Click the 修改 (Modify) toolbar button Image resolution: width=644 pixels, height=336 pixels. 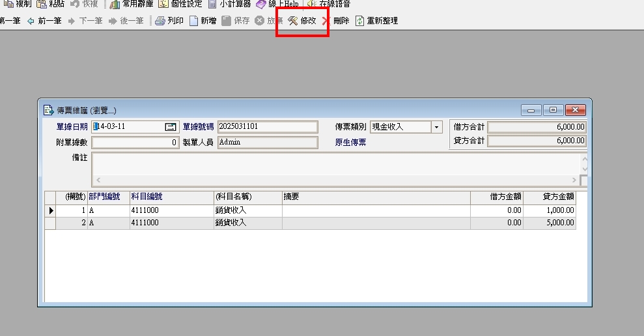(x=302, y=21)
